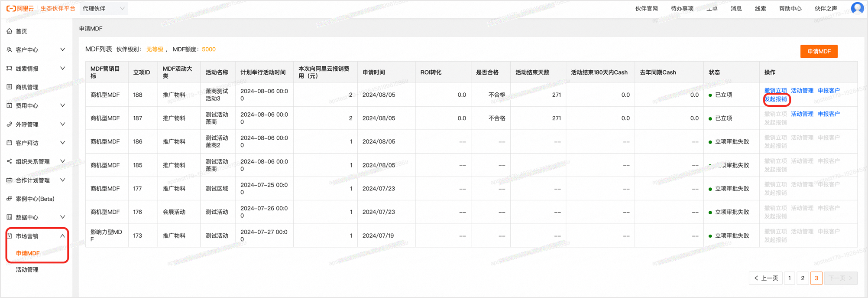Image resolution: width=868 pixels, height=298 pixels.
Task: Click the home icon beside 首页
Action: point(10,31)
